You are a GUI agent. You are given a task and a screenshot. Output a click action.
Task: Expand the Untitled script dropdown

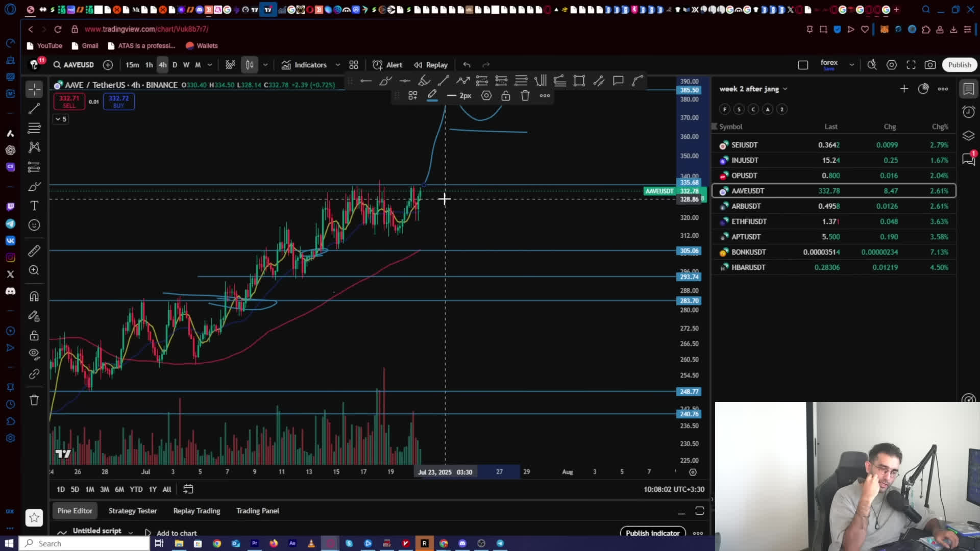click(131, 532)
